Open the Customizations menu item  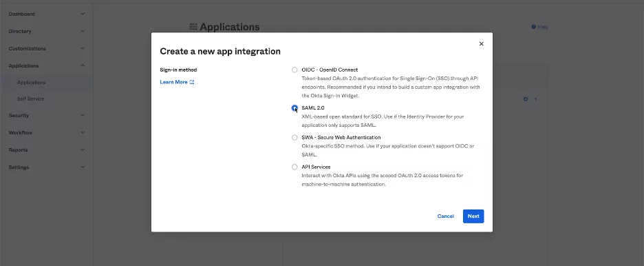pyautogui.click(x=27, y=48)
